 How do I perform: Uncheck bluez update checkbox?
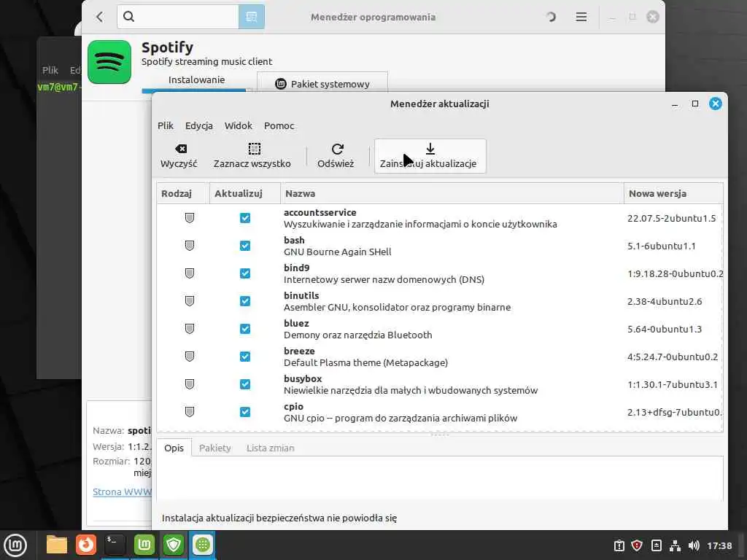click(245, 329)
